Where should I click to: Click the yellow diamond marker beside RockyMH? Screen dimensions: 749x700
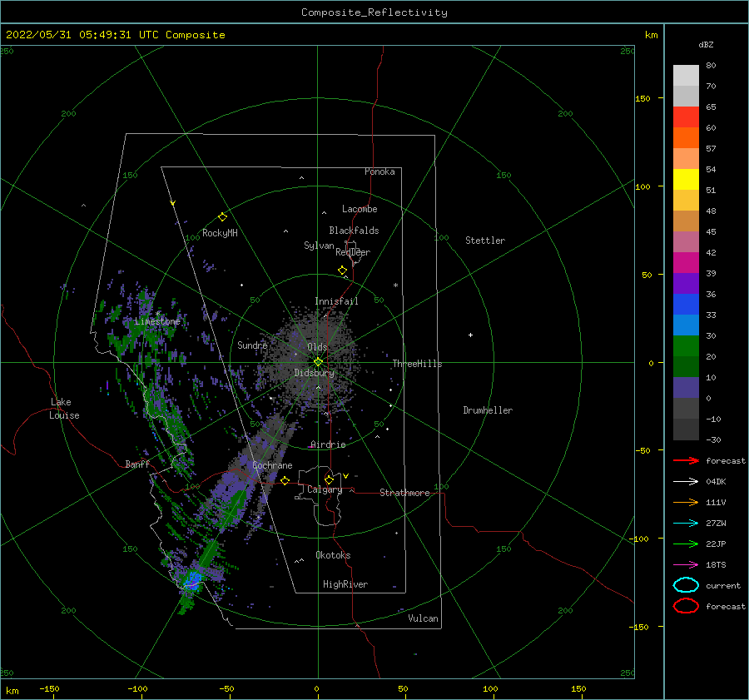(222, 217)
